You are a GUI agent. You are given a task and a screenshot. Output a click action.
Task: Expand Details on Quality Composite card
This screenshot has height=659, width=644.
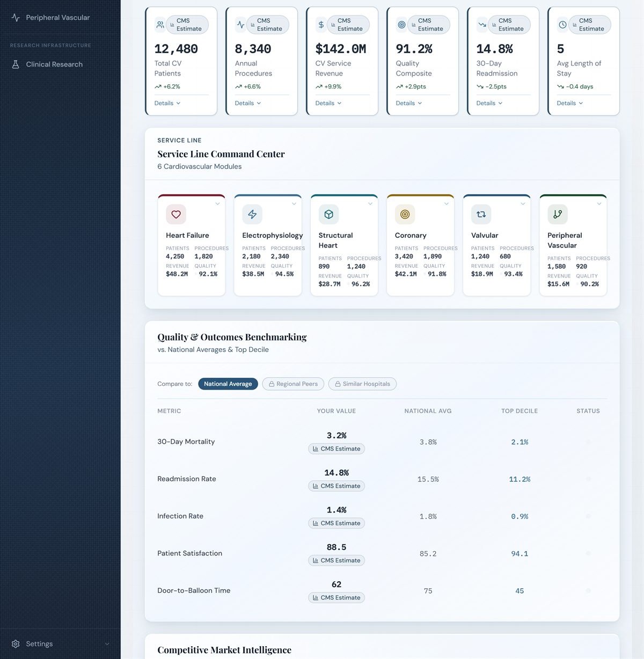click(409, 103)
